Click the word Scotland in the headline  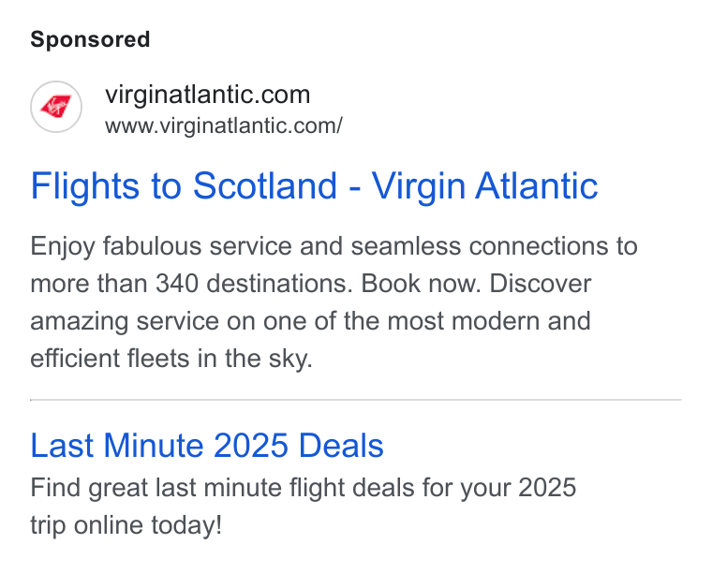(265, 186)
